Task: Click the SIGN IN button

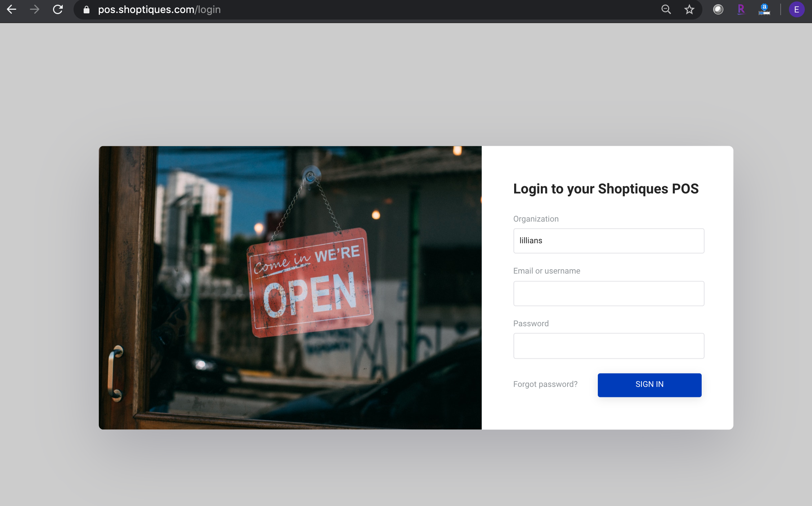Action: pos(649,385)
